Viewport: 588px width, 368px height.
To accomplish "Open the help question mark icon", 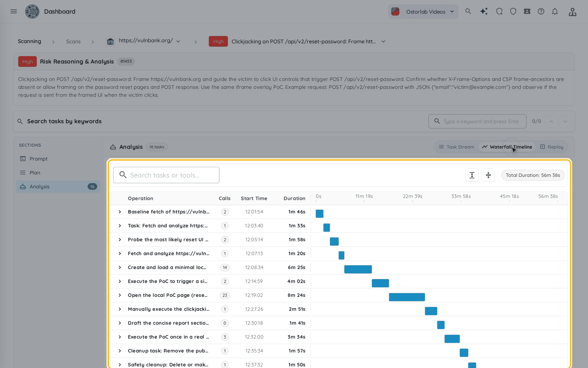I will [x=541, y=11].
